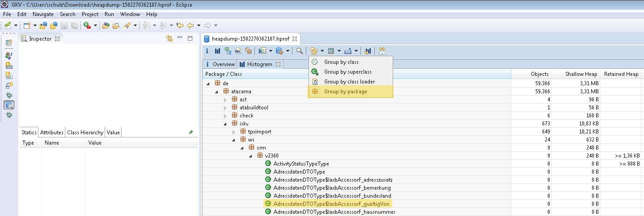Open the Navigate menu
Viewport: 644px width, 216px height.
[43, 14]
